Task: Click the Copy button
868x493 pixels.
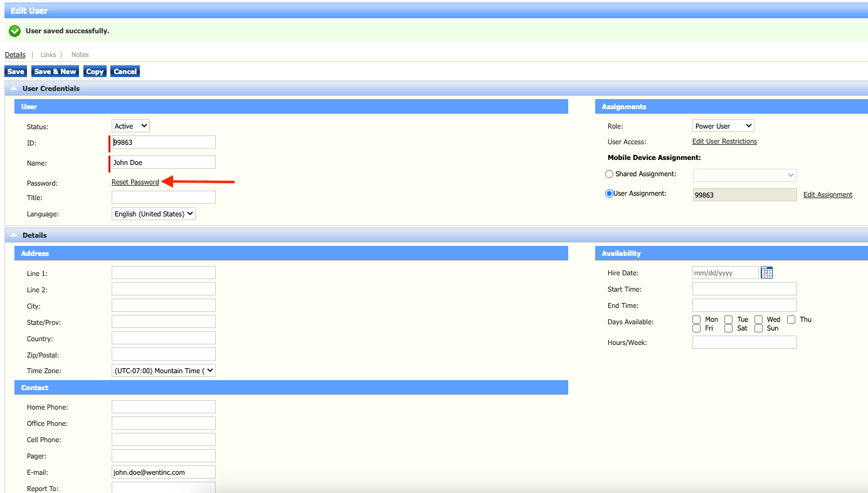Action: click(x=95, y=72)
